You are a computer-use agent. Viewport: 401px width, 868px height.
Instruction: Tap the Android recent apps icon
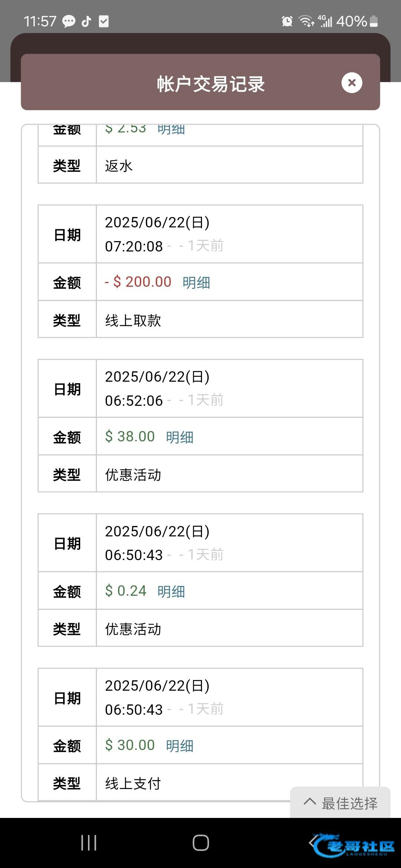pyautogui.click(x=89, y=843)
